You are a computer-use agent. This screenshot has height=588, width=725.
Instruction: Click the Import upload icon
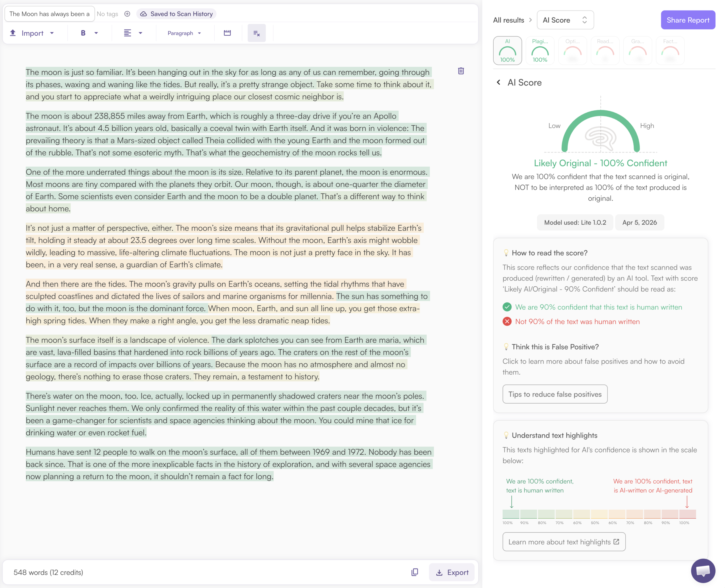[13, 33]
